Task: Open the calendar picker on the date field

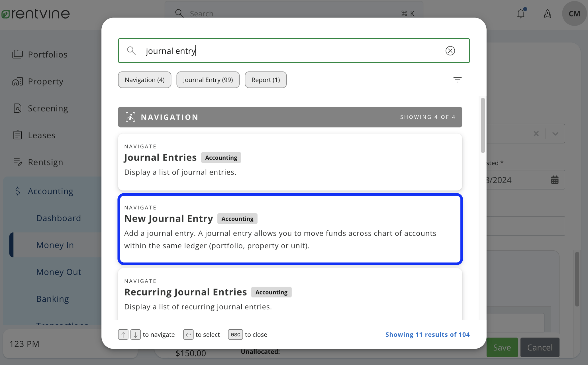Action: (554, 180)
